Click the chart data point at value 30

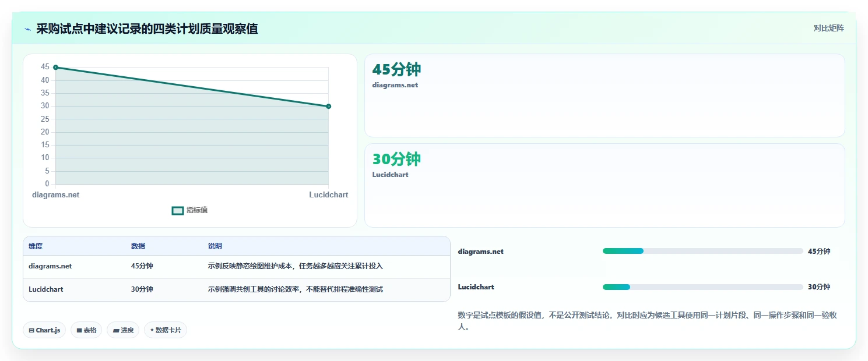[329, 106]
